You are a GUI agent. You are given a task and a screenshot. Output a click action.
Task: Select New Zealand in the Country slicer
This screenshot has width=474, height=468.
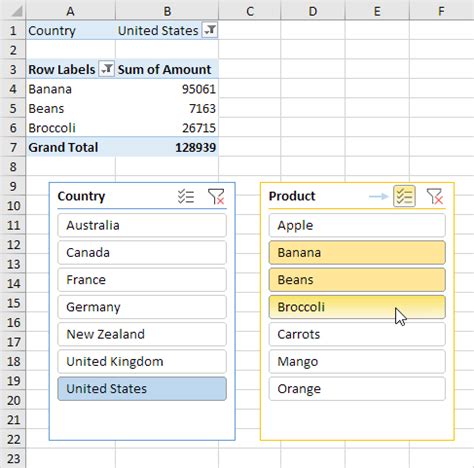click(142, 334)
